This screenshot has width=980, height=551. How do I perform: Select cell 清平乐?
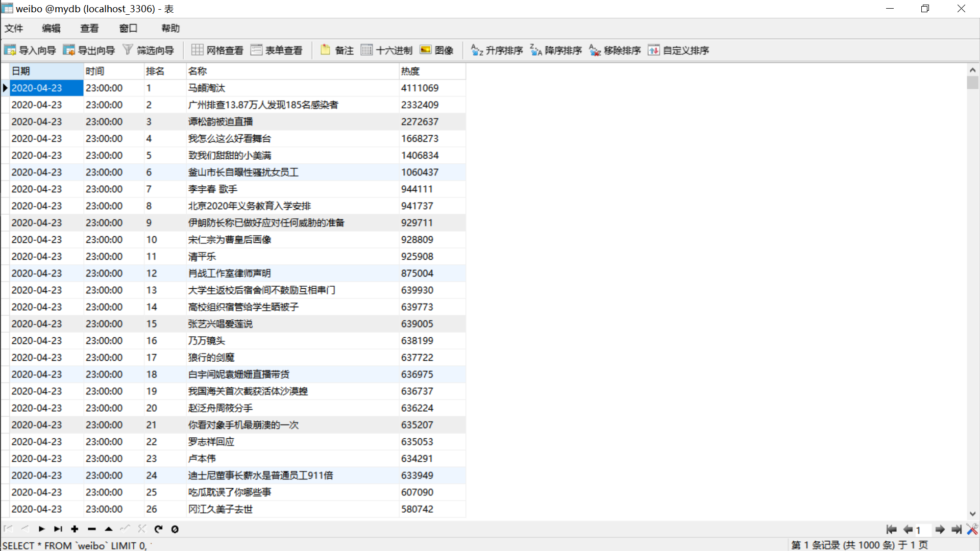(292, 256)
